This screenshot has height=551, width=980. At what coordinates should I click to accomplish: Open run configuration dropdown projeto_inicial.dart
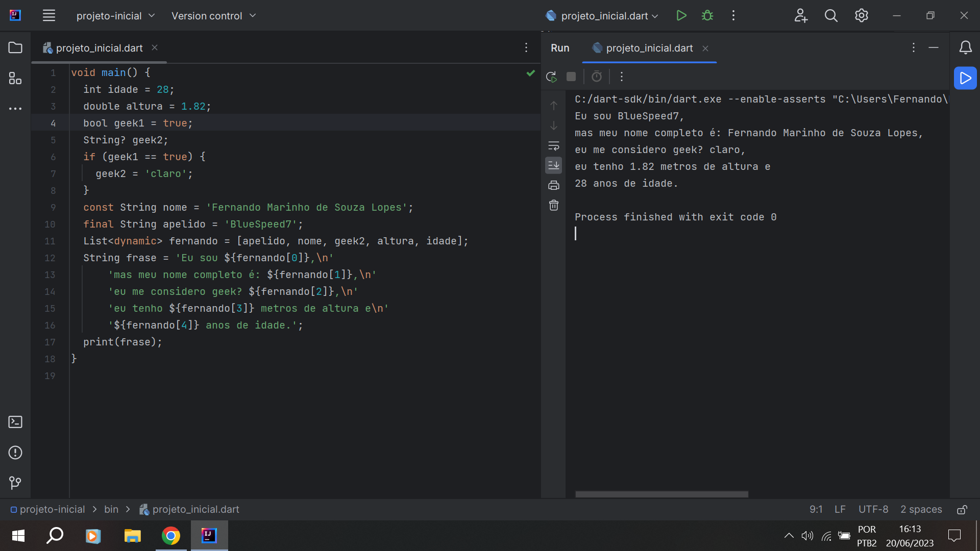coord(602,16)
